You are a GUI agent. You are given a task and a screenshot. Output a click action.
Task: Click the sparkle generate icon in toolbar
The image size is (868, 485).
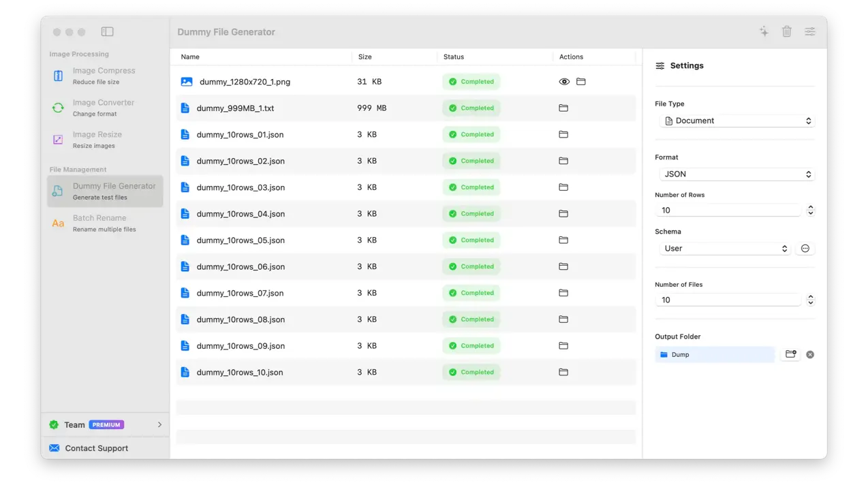(x=764, y=31)
